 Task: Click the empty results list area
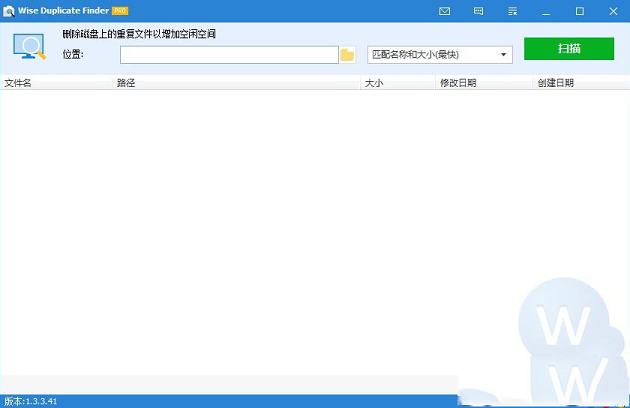[250, 230]
